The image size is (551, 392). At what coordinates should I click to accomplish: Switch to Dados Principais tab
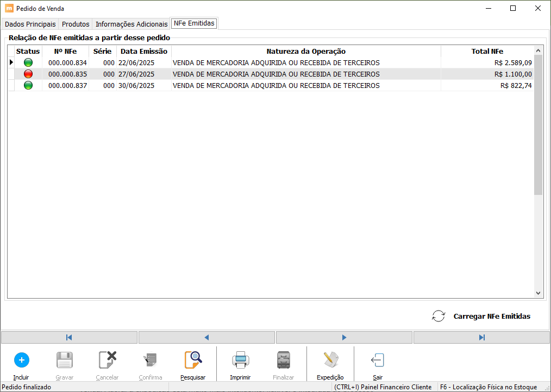30,24
